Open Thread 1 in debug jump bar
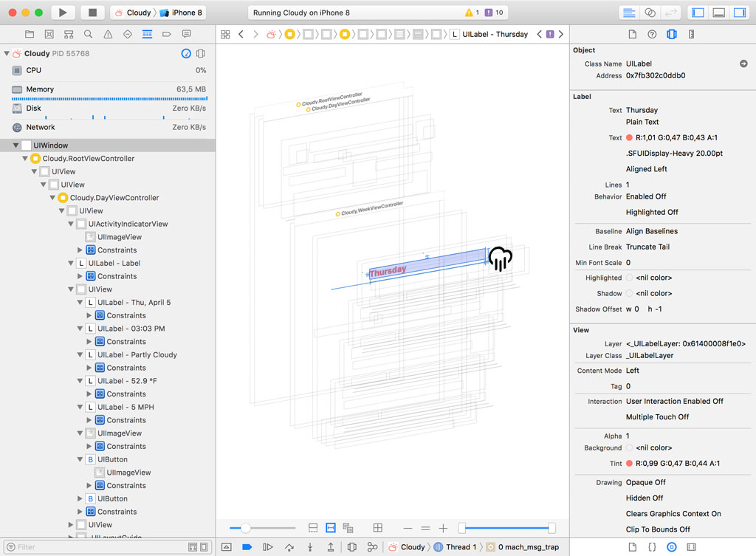756x556 pixels. pos(458,546)
